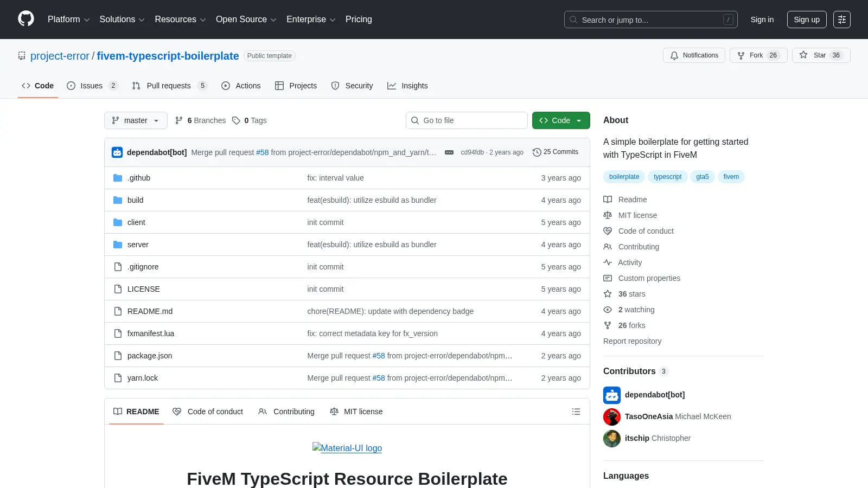Expand the Solutions menu

(x=122, y=20)
